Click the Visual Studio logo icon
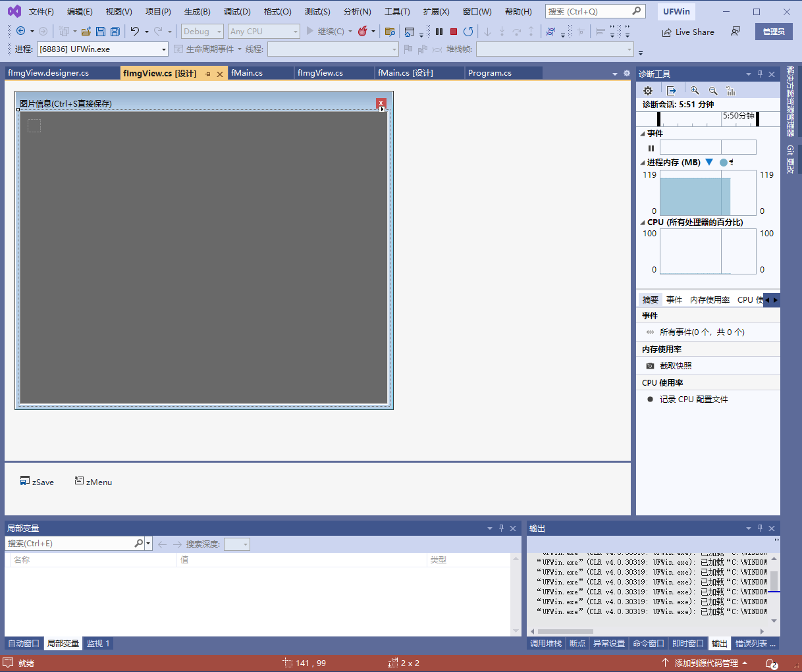The image size is (802, 672). 14,11
